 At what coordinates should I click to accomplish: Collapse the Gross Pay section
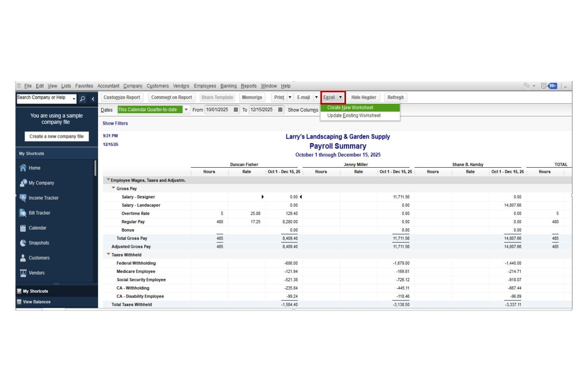pos(114,188)
